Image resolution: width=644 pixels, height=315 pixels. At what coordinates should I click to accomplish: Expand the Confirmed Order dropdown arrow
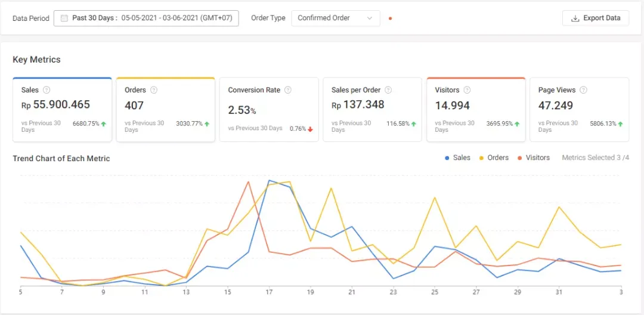[370, 18]
